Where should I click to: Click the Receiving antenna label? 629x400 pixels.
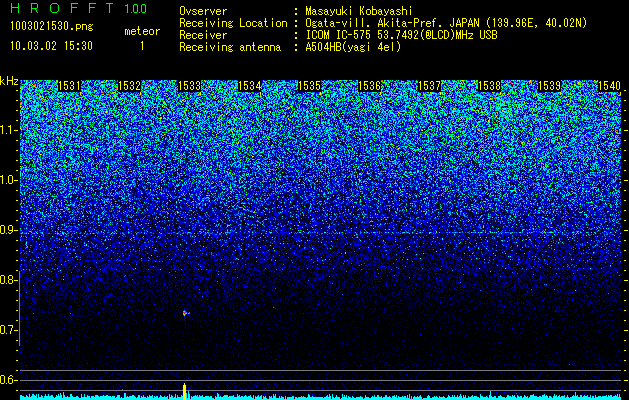tap(230, 47)
